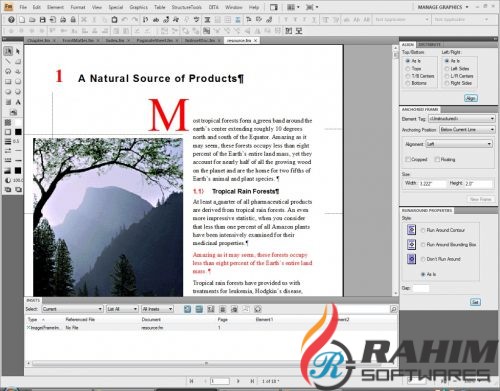This screenshot has height=391, width=500.
Task: Click the Set button in Runaround Properties
Action: click(475, 302)
